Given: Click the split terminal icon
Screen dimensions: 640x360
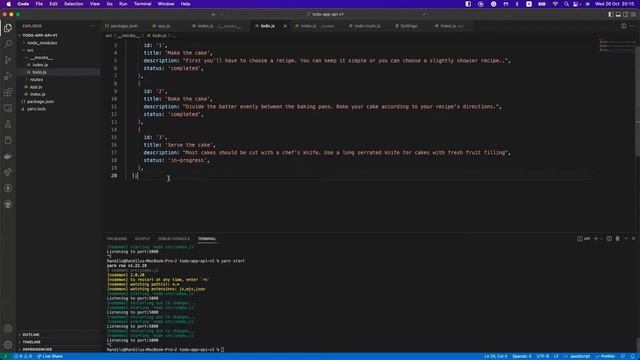Looking at the screenshot, I should pyautogui.click(x=609, y=238).
